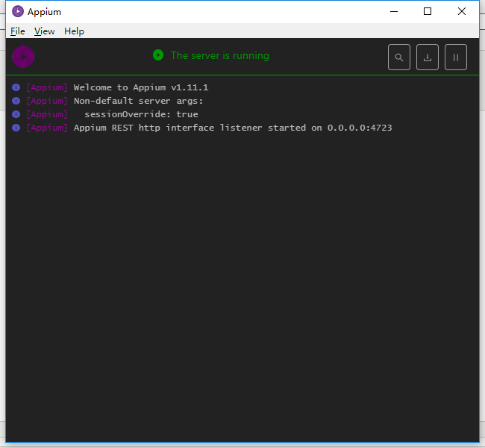Click the Appium title bar app icon
485x448 pixels.
[18, 11]
